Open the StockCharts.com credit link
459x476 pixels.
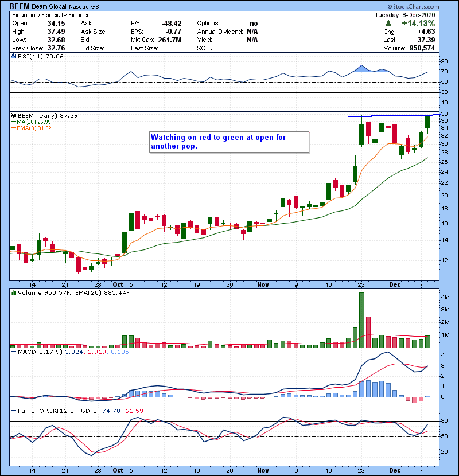click(413, 6)
